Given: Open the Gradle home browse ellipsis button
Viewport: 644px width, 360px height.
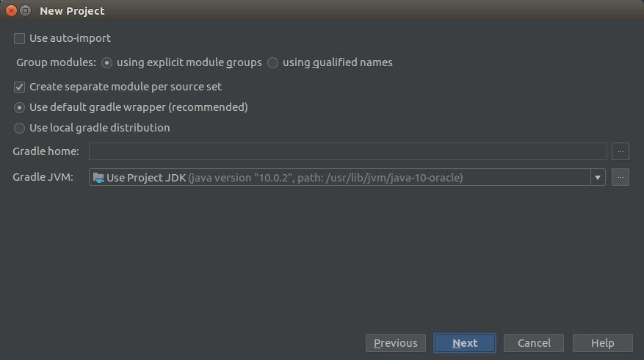Looking at the screenshot, I should (x=621, y=151).
